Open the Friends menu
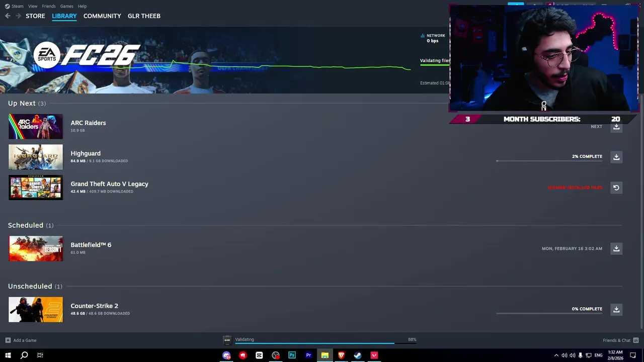644x362 pixels. point(49,6)
